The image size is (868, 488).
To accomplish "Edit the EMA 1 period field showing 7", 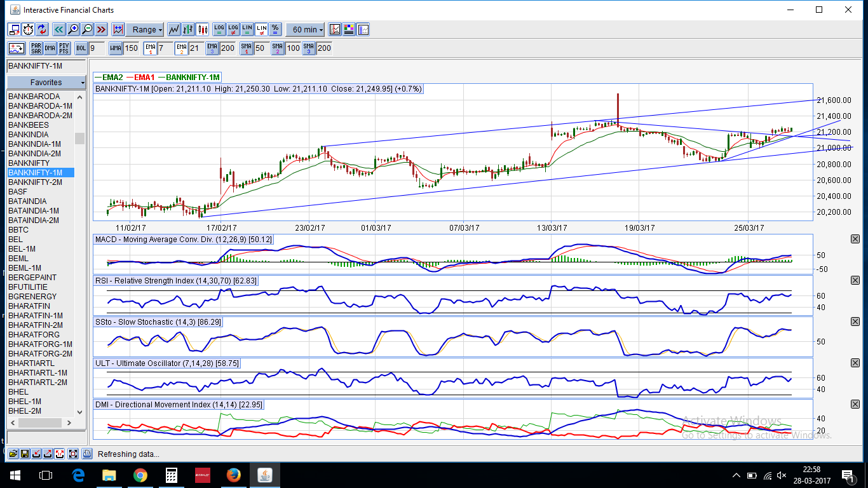I will click(165, 48).
